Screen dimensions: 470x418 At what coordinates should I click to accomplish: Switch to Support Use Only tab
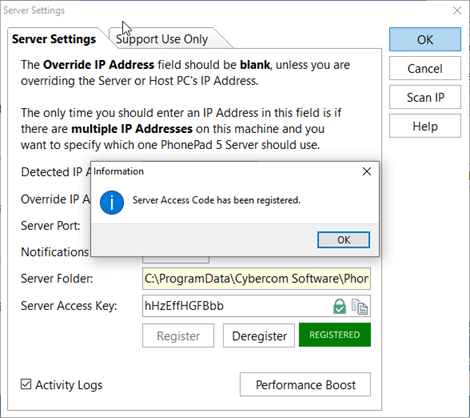coord(162,39)
